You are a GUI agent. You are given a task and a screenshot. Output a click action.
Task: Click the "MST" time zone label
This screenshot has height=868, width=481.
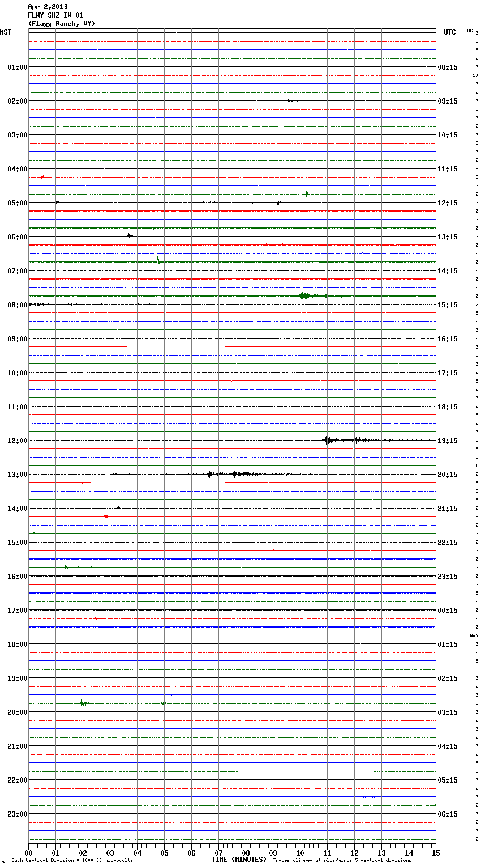pyautogui.click(x=6, y=32)
